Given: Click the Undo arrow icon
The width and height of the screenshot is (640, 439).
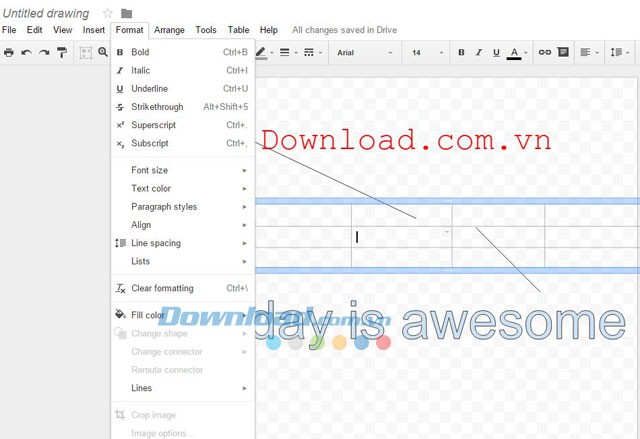Looking at the screenshot, I should tap(26, 52).
